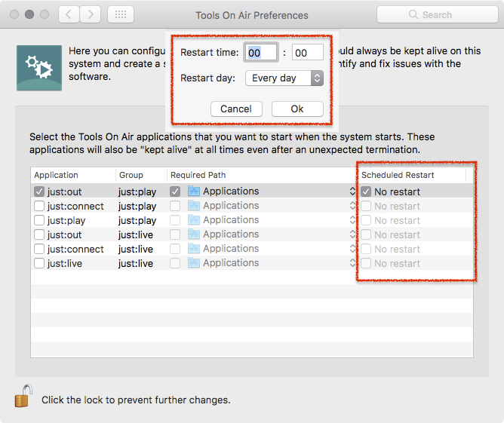
Task: Enable just:connect in just:play group
Action: point(39,206)
